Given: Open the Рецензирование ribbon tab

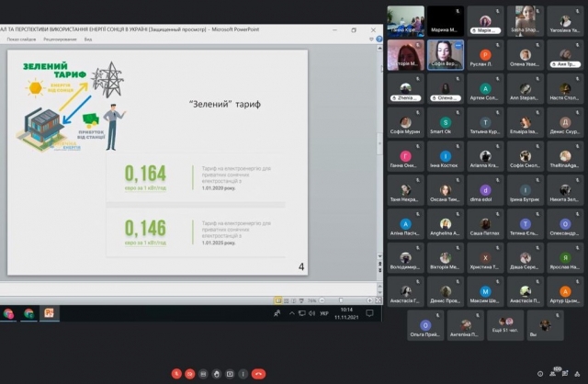Looking at the screenshot, I should click(60, 40).
